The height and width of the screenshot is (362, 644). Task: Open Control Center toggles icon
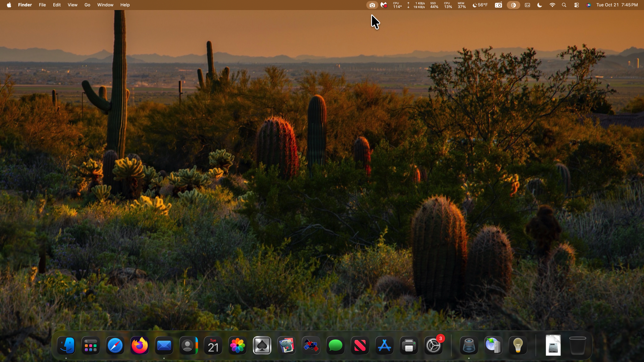point(577,5)
